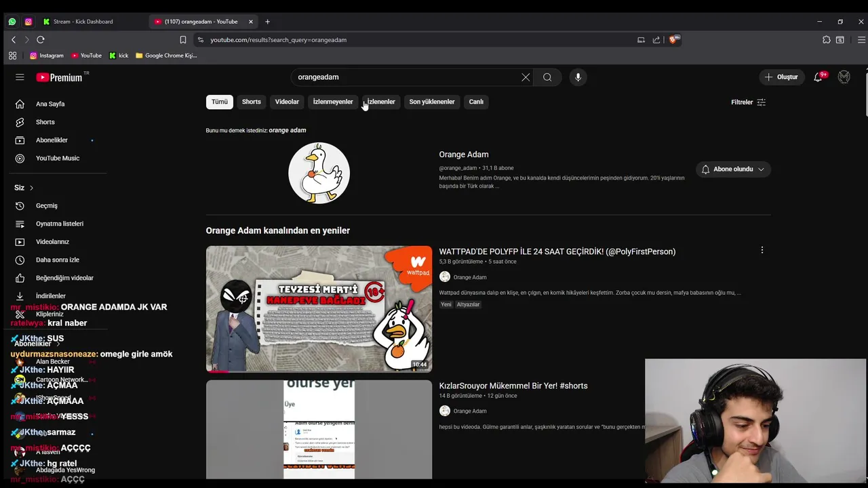Open the browser extensions puzzle icon

(826, 40)
